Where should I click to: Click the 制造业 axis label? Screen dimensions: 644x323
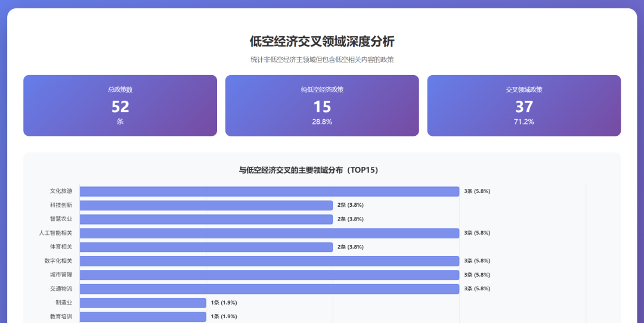point(64,303)
